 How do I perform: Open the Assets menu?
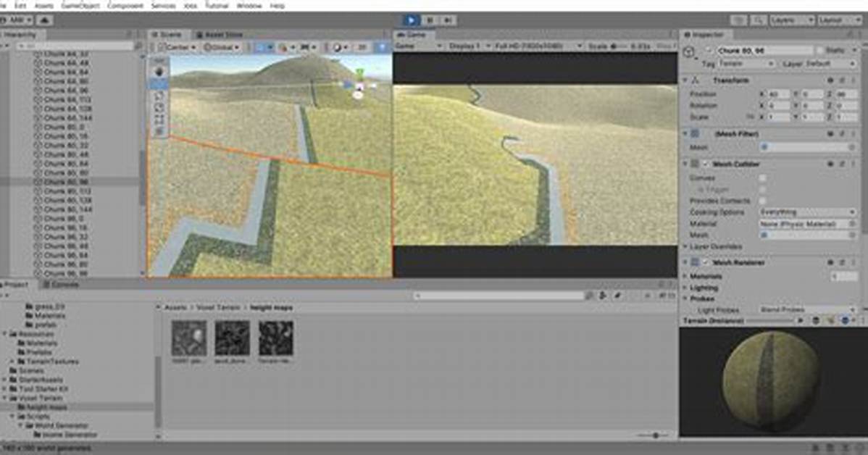pos(43,6)
